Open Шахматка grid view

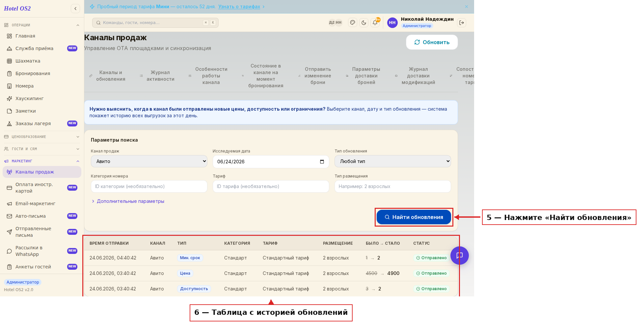[x=42, y=61]
